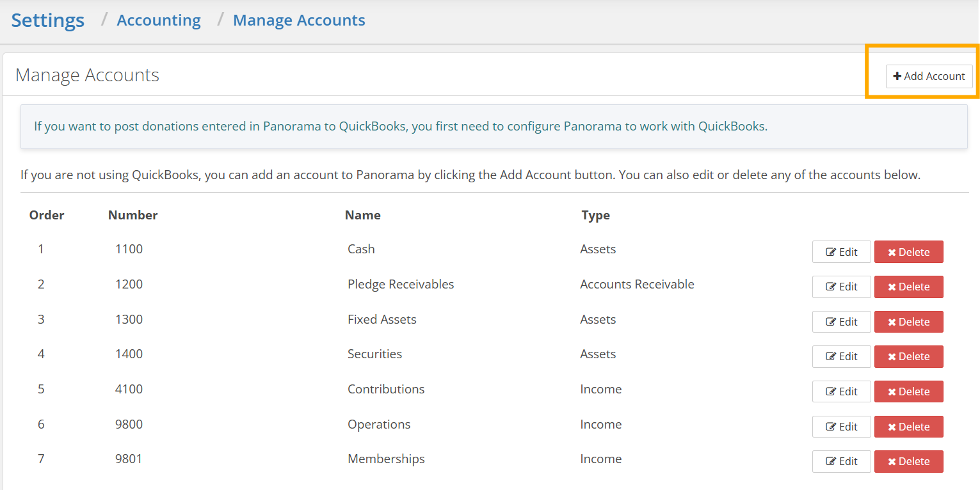Go to the Accounting breadcrumb

tap(159, 20)
